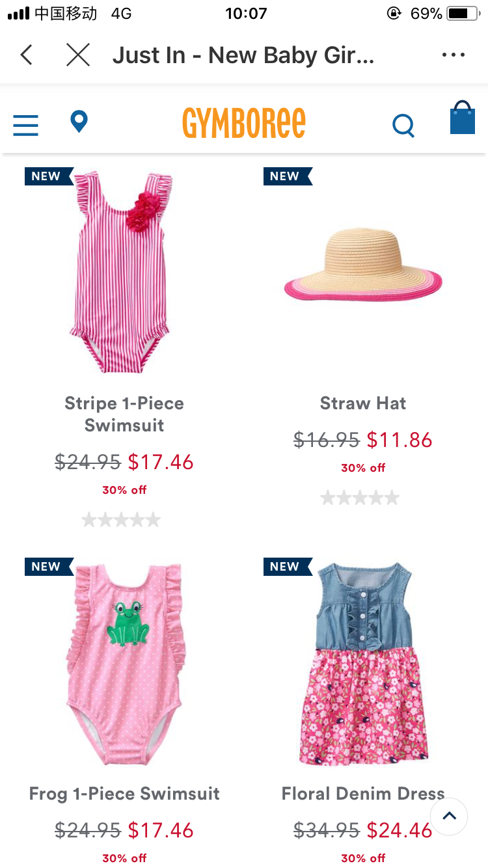Open the three-dots more options menu
Viewport: 488px width, 868px height.
[x=454, y=55]
